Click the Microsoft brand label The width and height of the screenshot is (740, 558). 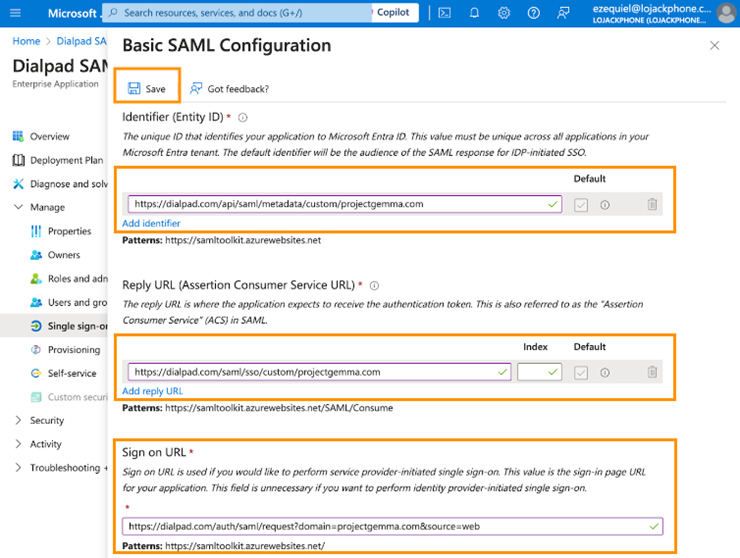(x=72, y=13)
